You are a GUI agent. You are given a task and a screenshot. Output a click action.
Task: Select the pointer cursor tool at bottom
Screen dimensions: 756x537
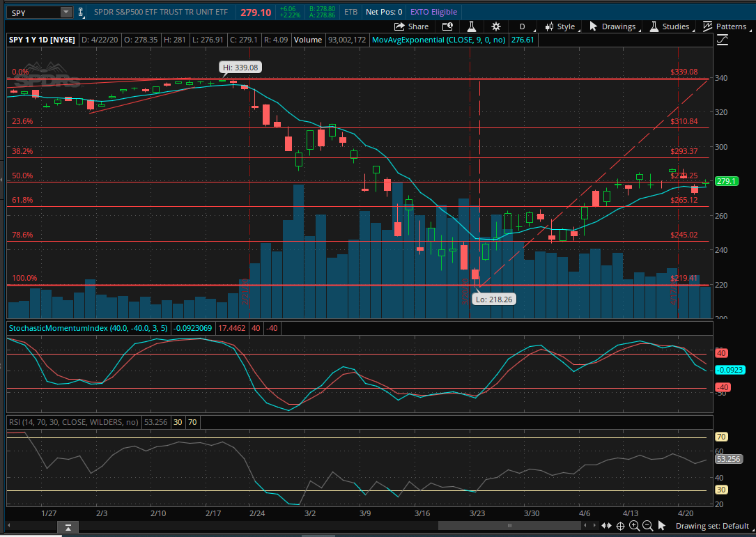tap(661, 526)
